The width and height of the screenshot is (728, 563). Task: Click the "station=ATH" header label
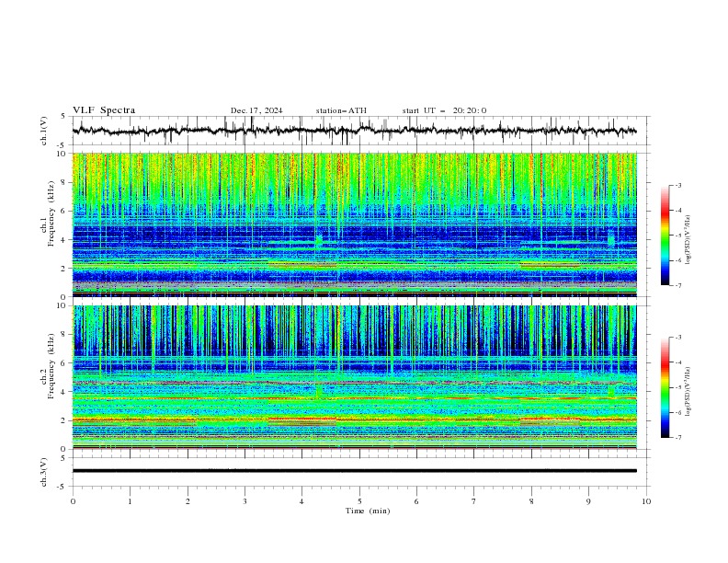pyautogui.click(x=341, y=110)
